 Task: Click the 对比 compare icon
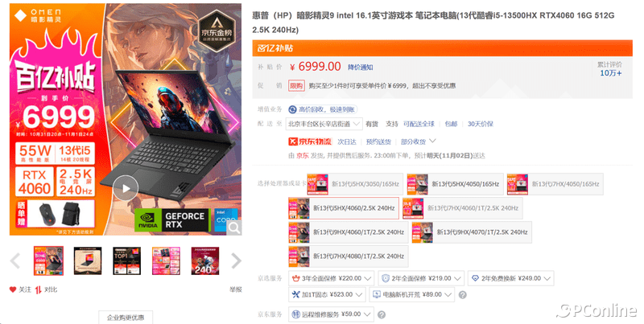coord(38,289)
